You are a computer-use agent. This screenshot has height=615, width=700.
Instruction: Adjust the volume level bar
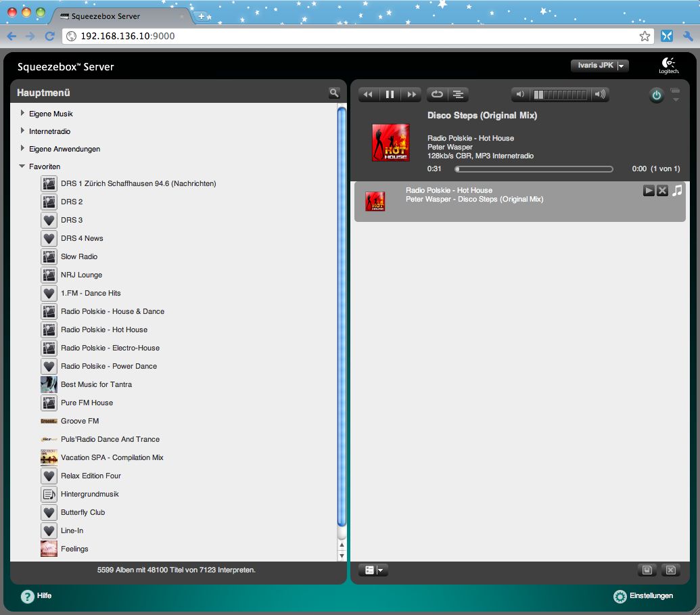(560, 94)
